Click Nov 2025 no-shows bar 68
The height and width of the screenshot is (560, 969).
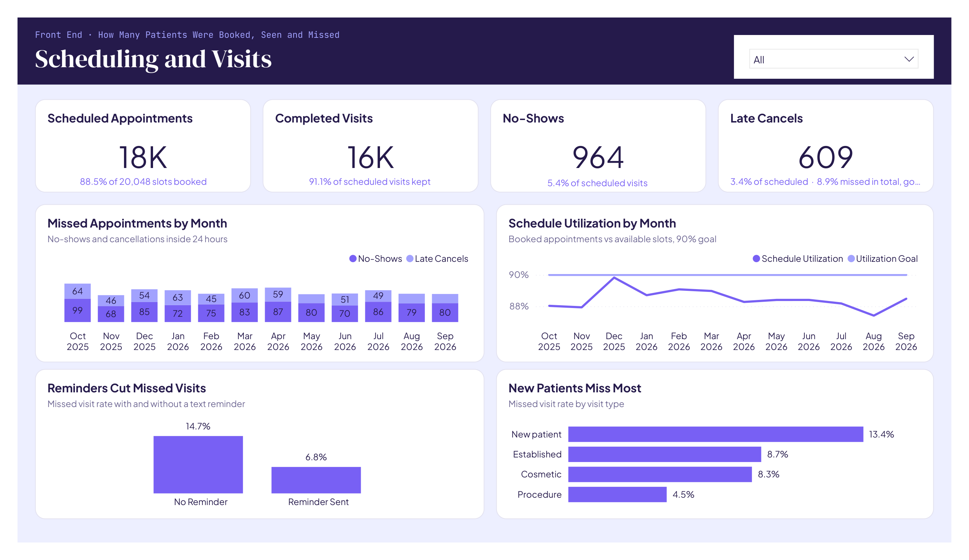(111, 314)
